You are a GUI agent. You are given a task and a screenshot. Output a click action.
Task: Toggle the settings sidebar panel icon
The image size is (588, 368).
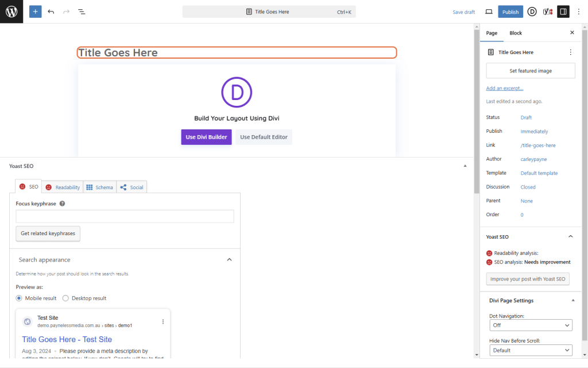click(563, 11)
